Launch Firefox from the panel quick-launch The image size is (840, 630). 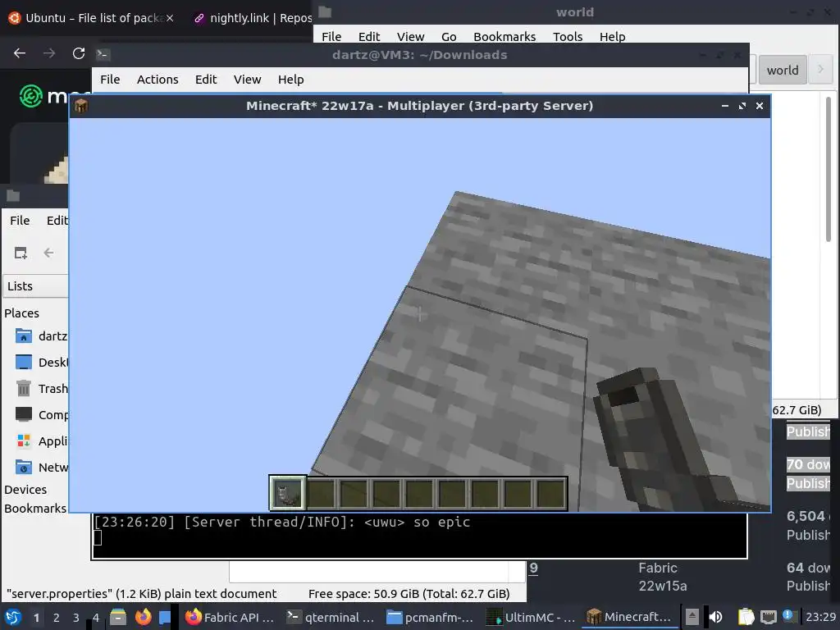coord(143,617)
